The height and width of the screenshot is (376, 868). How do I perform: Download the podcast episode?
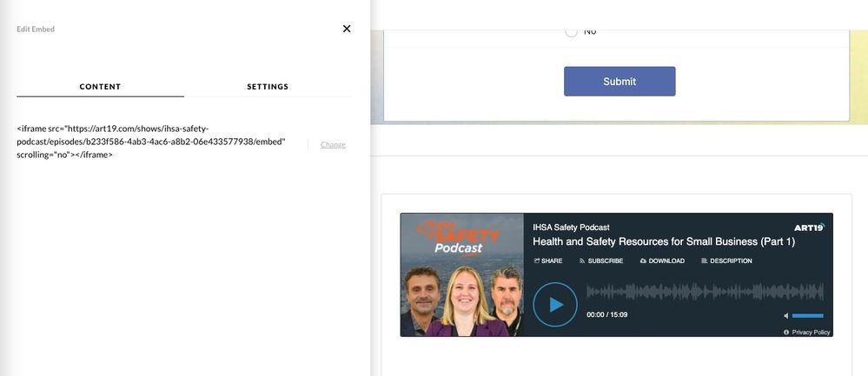coord(662,261)
